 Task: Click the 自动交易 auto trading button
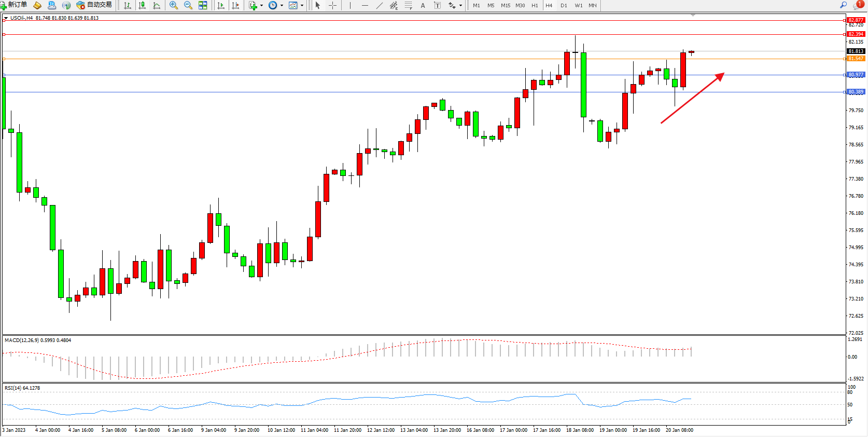[x=94, y=5]
